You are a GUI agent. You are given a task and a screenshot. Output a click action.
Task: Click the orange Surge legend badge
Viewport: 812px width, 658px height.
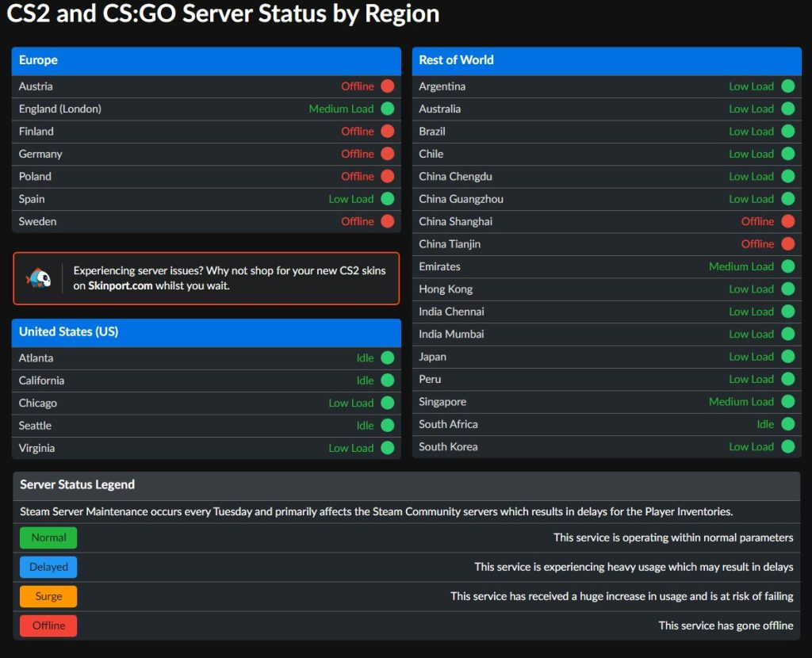[48, 596]
